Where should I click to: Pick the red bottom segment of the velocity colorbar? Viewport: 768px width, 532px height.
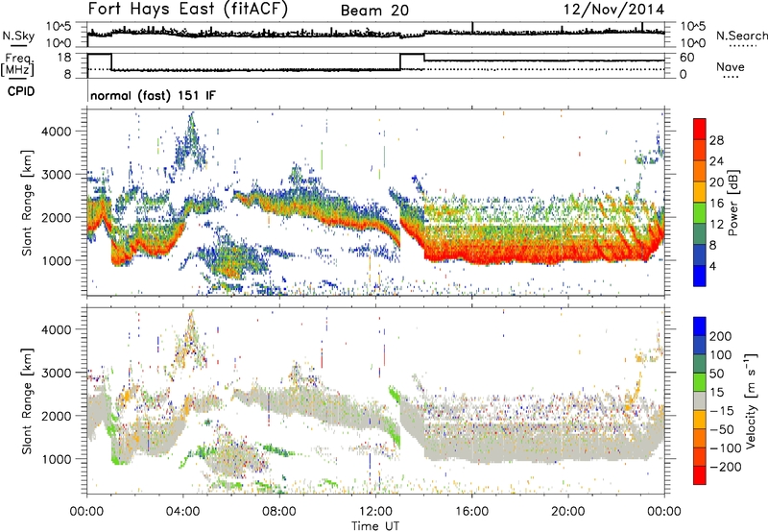pos(700,475)
